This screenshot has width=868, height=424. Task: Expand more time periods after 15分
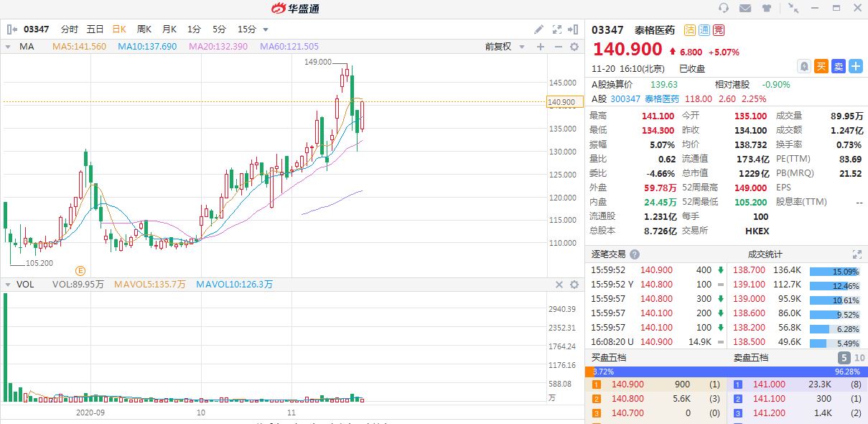(x=266, y=29)
